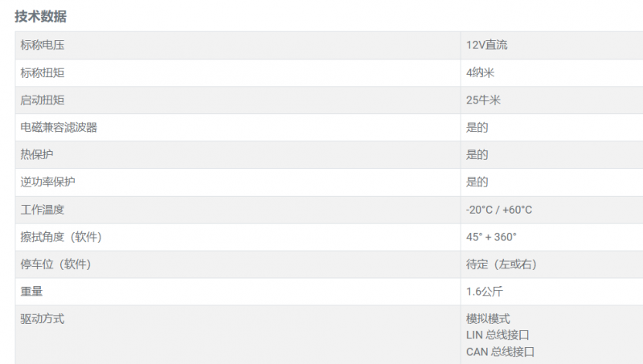
Task: Click the 1.6公斤 weight value
Action: tap(485, 292)
